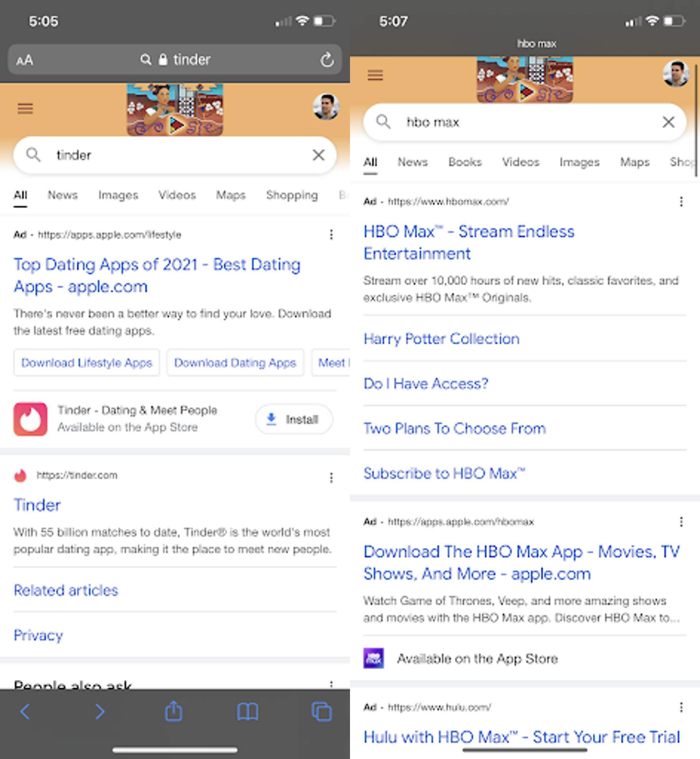Switch to Books tab on hbo max results
This screenshot has width=700, height=759.
[465, 162]
